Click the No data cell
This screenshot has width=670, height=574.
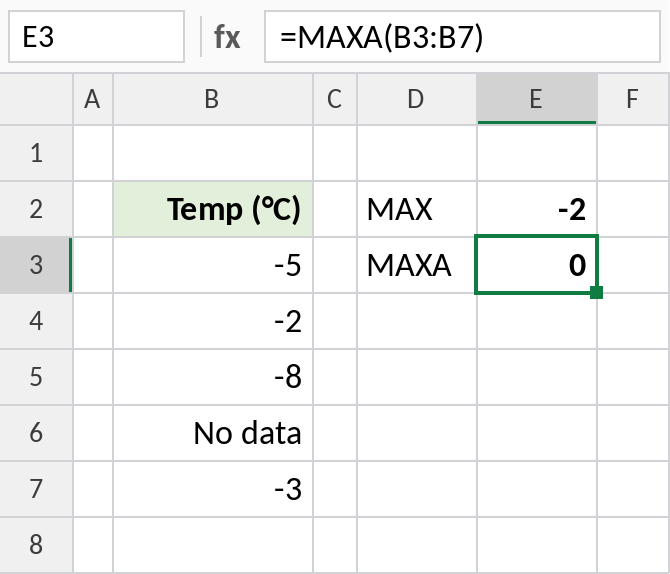click(213, 433)
